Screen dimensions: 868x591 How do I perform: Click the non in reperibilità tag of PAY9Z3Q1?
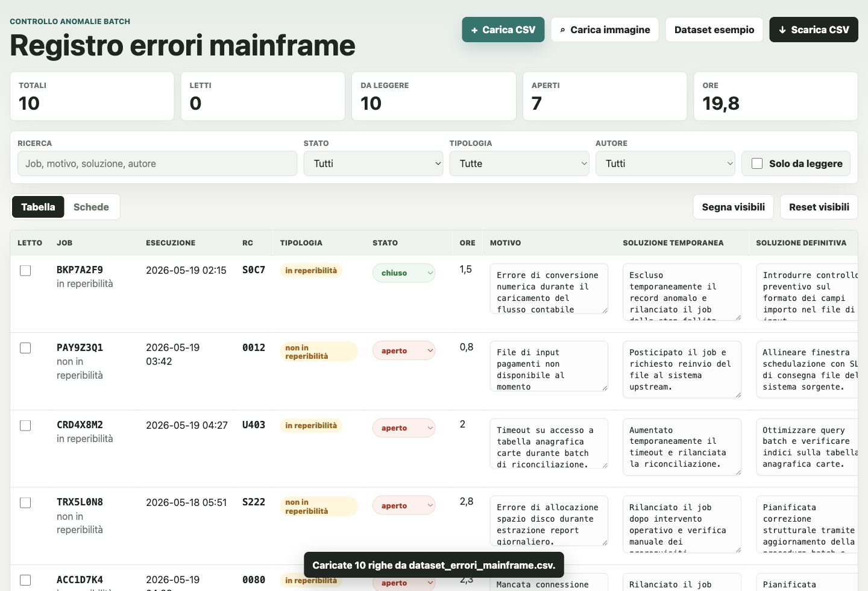319,352
